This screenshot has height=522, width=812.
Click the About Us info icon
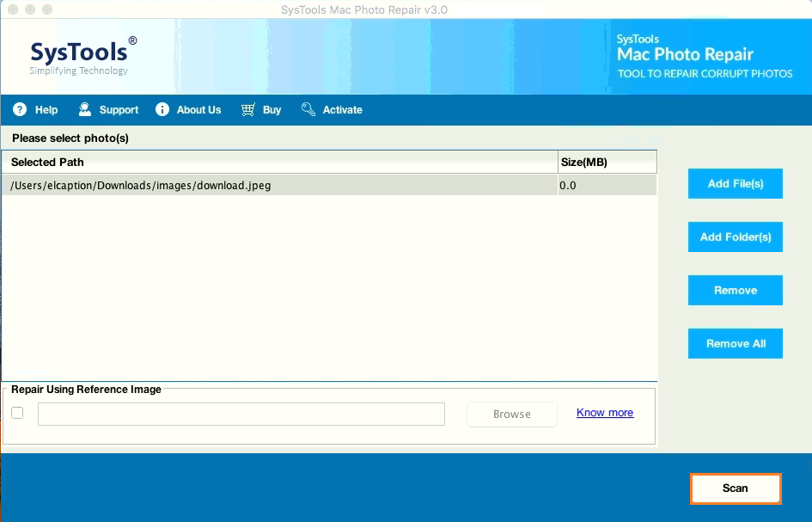pyautogui.click(x=162, y=109)
